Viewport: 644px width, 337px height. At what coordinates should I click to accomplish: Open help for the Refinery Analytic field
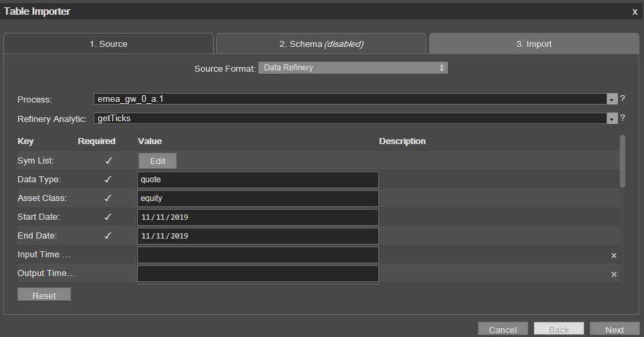(623, 118)
